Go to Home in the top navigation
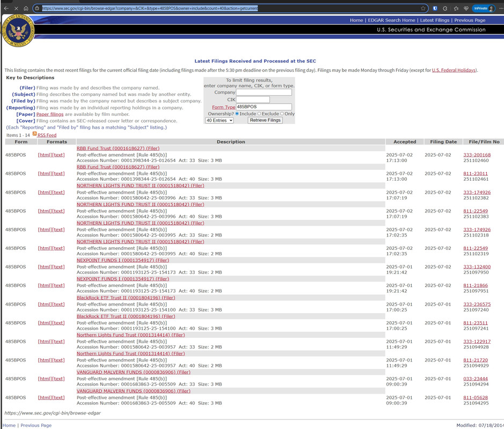504x429 pixels. 356,20
